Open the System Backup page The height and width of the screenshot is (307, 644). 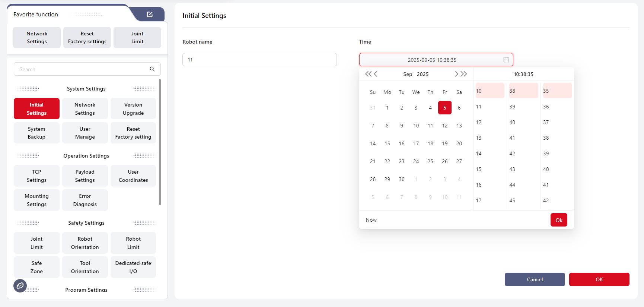[36, 133]
